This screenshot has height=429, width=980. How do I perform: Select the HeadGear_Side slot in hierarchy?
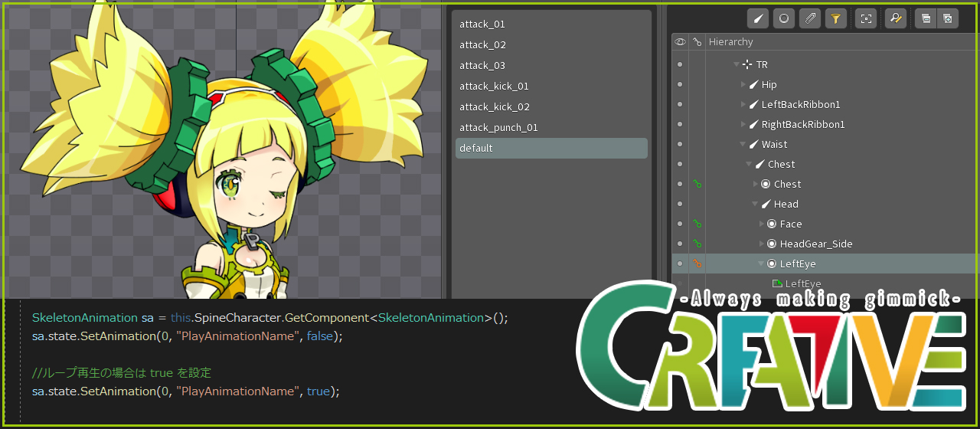(815, 244)
